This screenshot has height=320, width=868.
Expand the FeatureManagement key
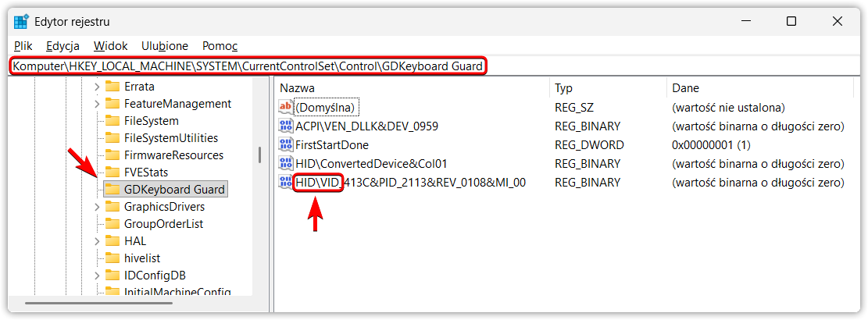click(x=97, y=104)
